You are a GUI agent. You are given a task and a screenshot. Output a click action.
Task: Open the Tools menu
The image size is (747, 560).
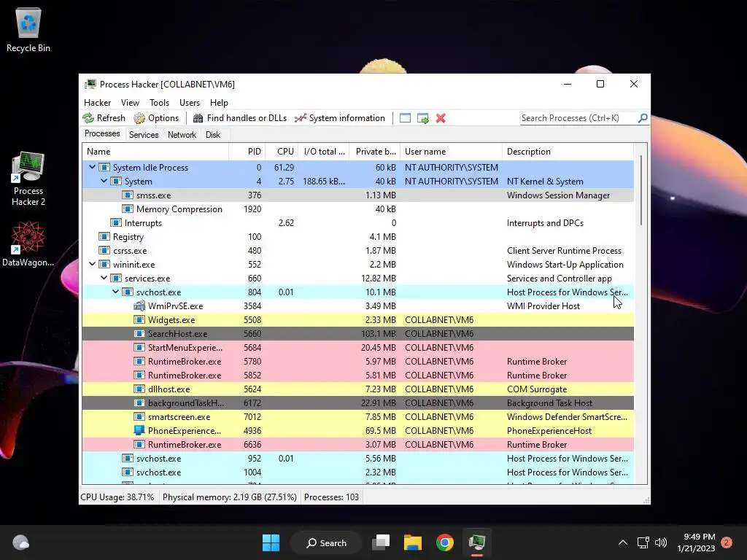(x=159, y=102)
